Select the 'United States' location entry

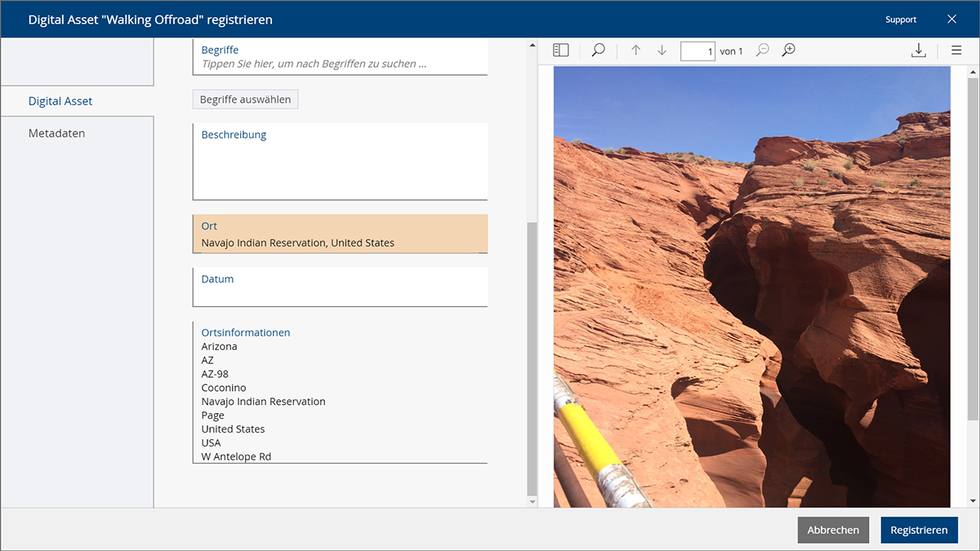point(233,429)
